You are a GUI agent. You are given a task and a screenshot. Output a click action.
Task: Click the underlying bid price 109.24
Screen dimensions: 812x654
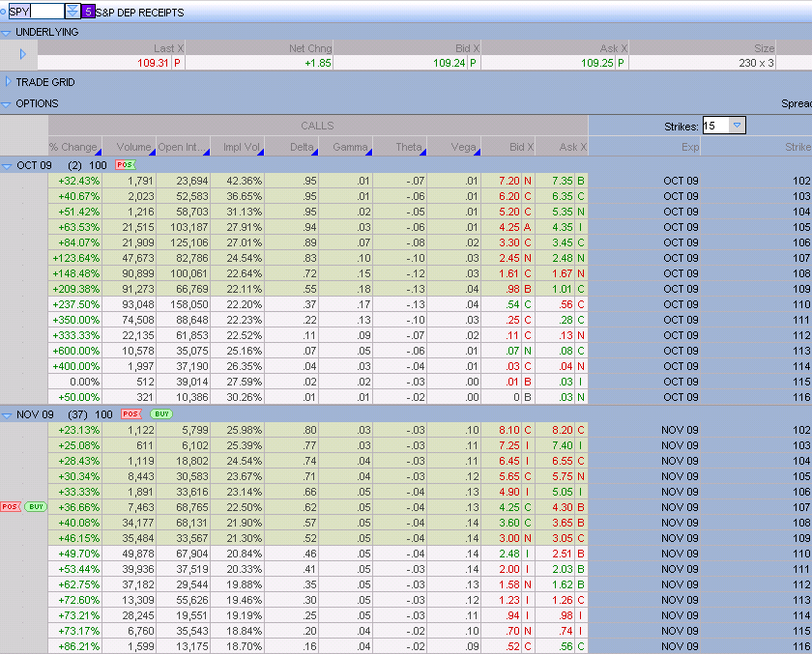point(449,63)
